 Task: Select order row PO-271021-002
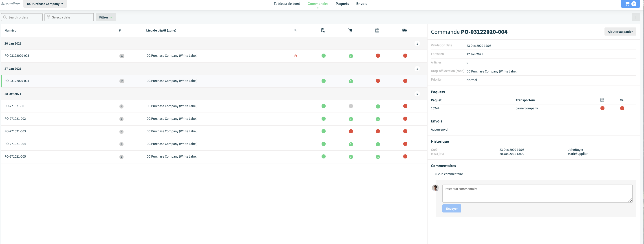pyautogui.click(x=214, y=119)
